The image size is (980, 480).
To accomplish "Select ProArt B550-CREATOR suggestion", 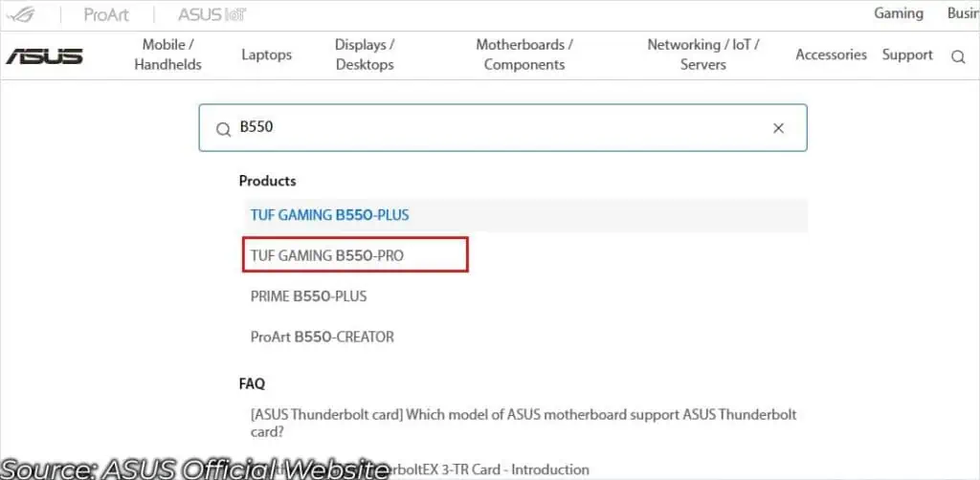I will pyautogui.click(x=323, y=338).
